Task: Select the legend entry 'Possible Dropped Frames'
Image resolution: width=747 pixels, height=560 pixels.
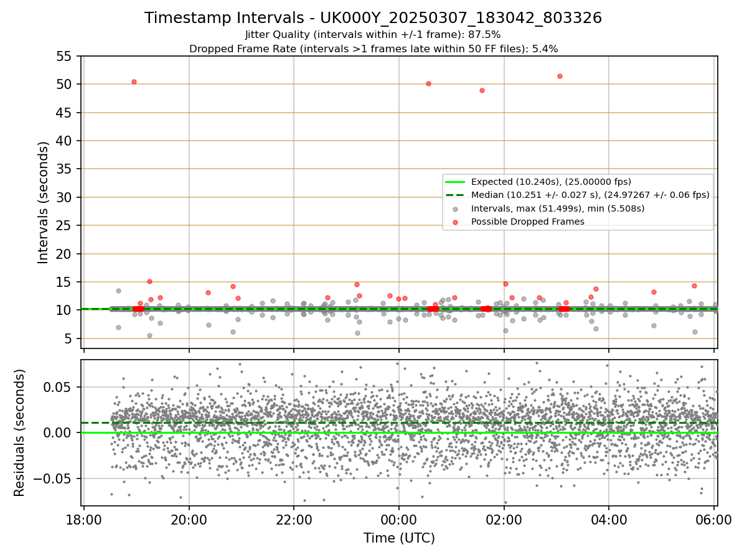Action: pyautogui.click(x=528, y=222)
